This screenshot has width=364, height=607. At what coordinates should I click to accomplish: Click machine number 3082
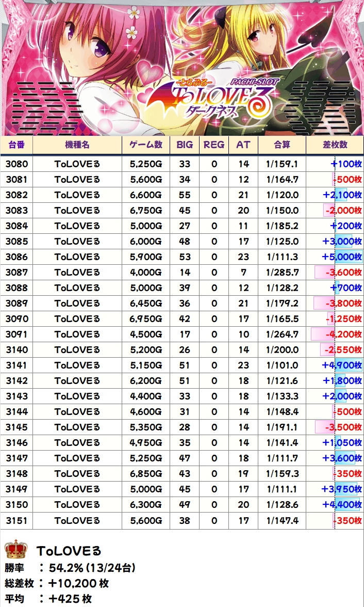pos(16,195)
